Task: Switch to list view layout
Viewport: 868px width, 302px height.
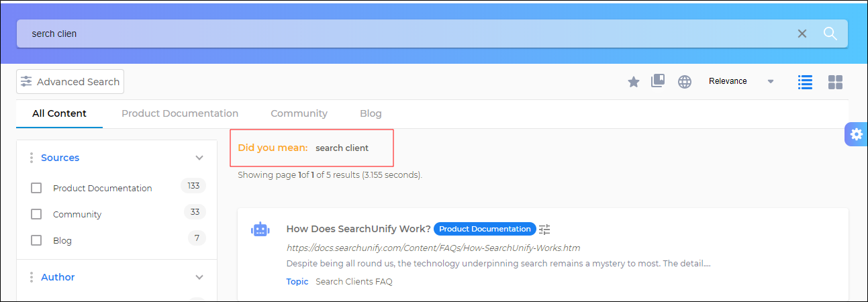Action: coord(805,82)
